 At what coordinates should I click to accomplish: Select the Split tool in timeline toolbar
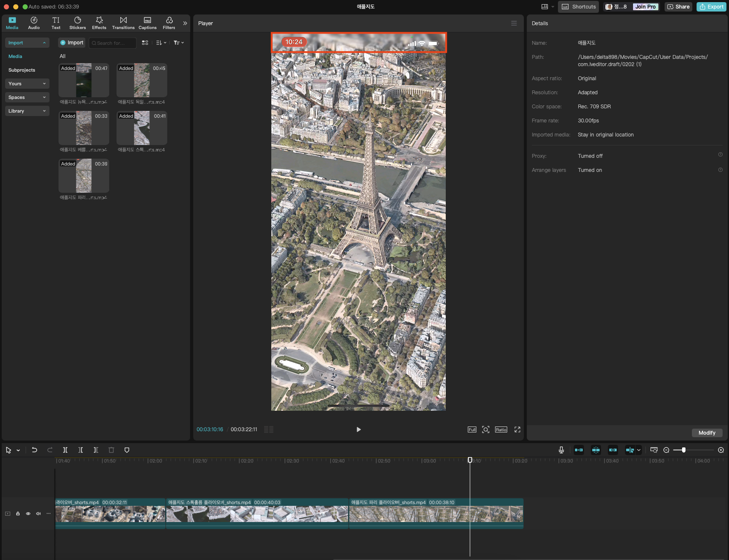[65, 450]
